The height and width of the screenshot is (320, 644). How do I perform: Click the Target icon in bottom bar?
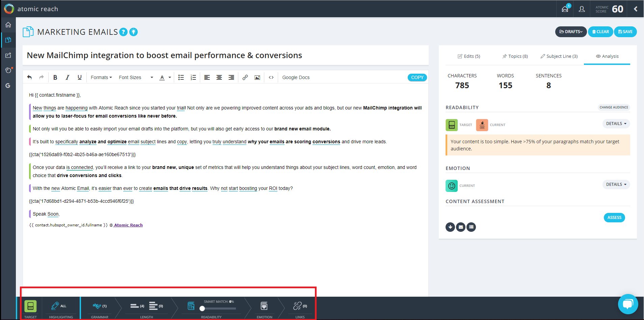click(30, 306)
